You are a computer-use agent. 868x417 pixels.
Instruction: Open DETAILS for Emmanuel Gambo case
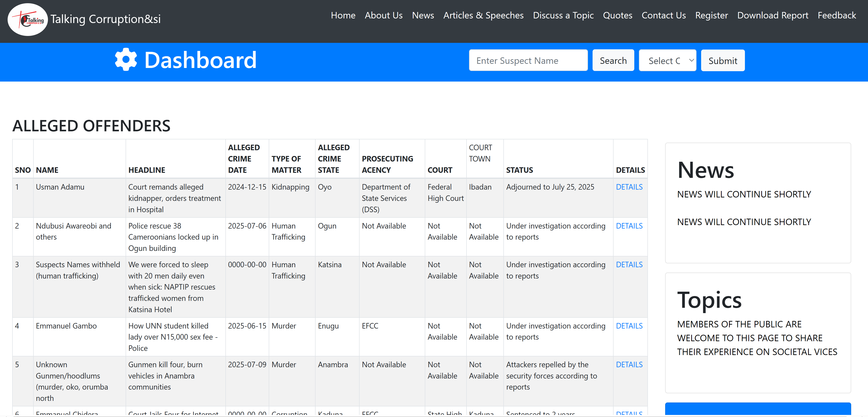point(629,326)
